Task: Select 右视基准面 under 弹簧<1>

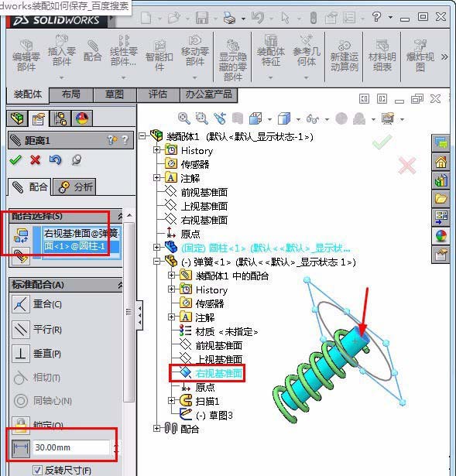Action: pyautogui.click(x=218, y=373)
